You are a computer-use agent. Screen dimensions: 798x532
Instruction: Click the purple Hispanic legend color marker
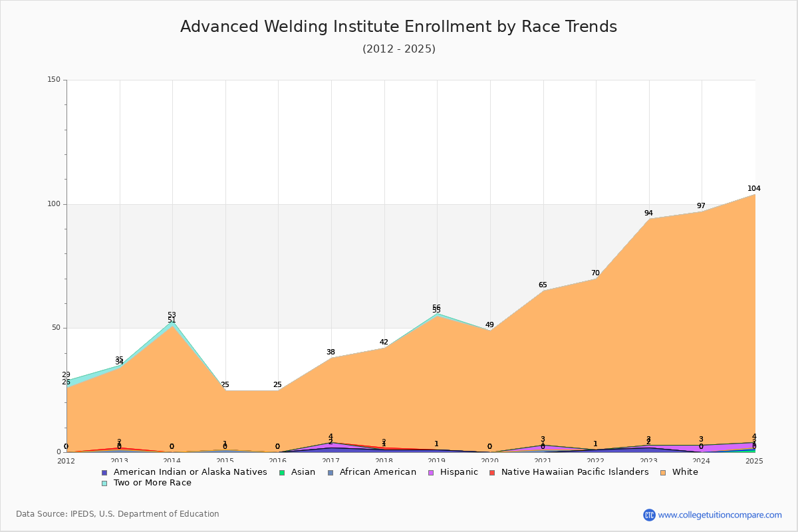pyautogui.click(x=432, y=472)
